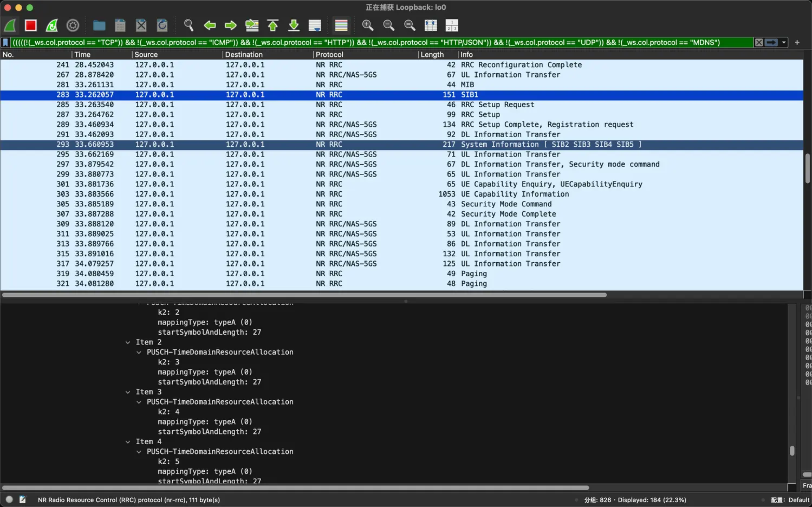
Task: Sort by Time column header
Action: 102,55
